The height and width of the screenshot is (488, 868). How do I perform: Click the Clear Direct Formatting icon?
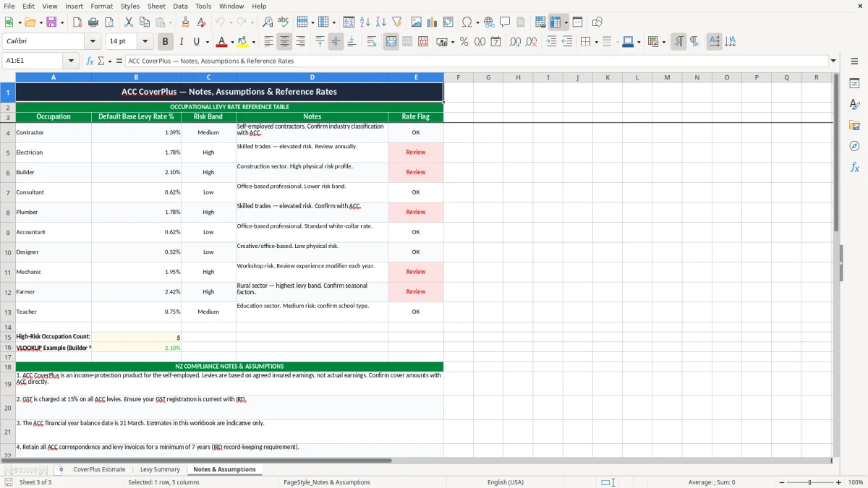(202, 22)
